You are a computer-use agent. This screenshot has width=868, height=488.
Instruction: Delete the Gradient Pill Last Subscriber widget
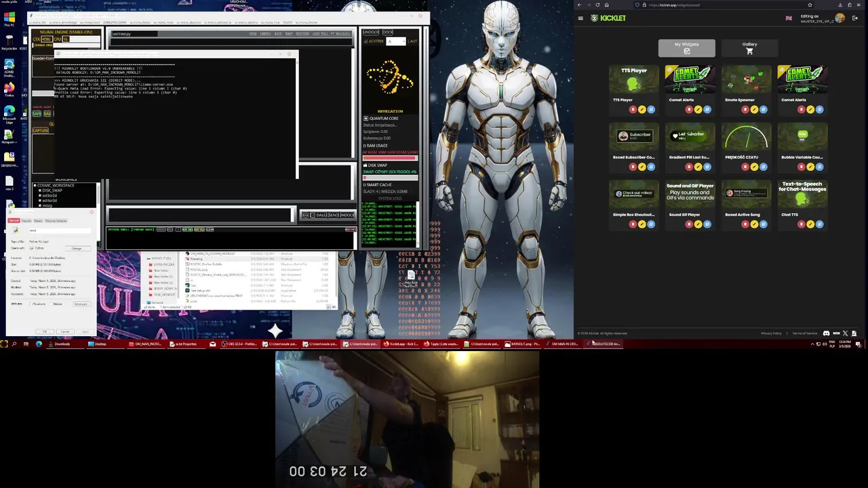point(689,167)
